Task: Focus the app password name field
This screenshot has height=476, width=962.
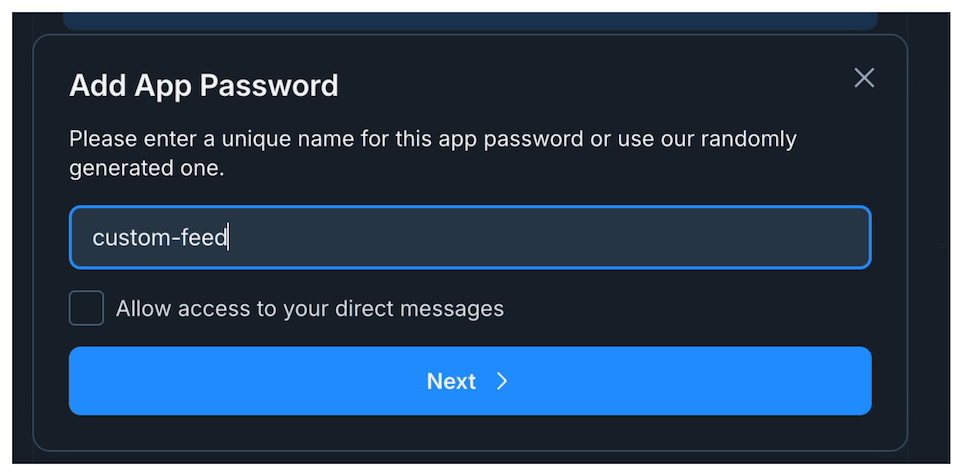Action: click(470, 238)
